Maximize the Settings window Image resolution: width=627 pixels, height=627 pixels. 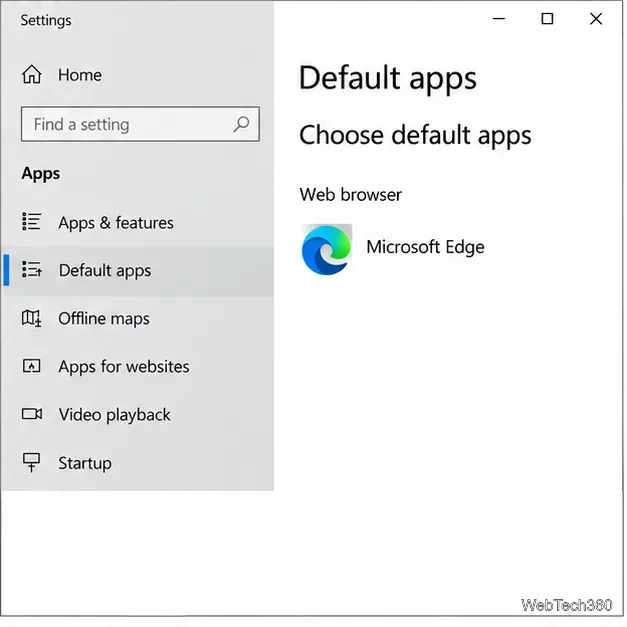coord(547,18)
